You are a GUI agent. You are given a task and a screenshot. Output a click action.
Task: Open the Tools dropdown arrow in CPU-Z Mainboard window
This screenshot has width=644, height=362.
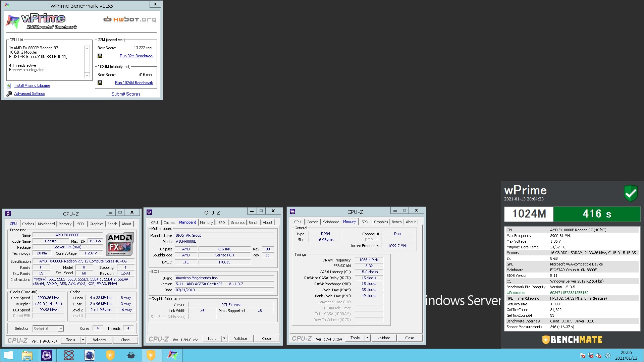click(224, 339)
